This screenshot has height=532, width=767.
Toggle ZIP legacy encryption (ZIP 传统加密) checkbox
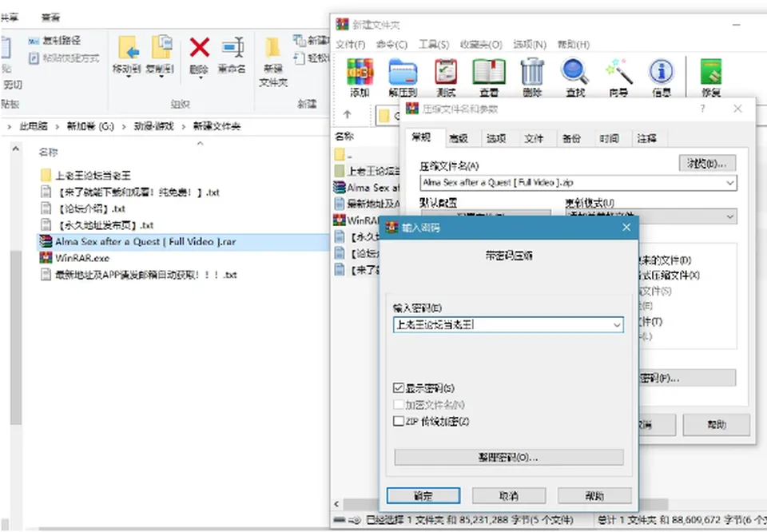(398, 421)
